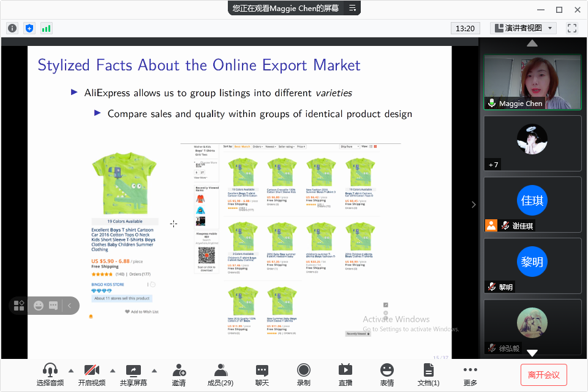Enter full screen mode icon
Image resolution: width=588 pixels, height=392 pixels.
[572, 28]
